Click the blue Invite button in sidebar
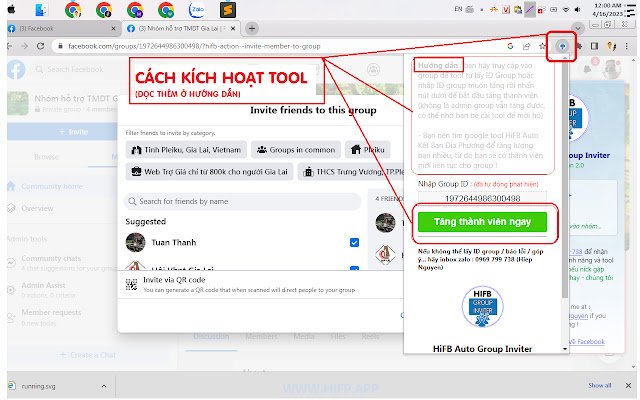Screen dimensions: 640x400 tap(62, 132)
